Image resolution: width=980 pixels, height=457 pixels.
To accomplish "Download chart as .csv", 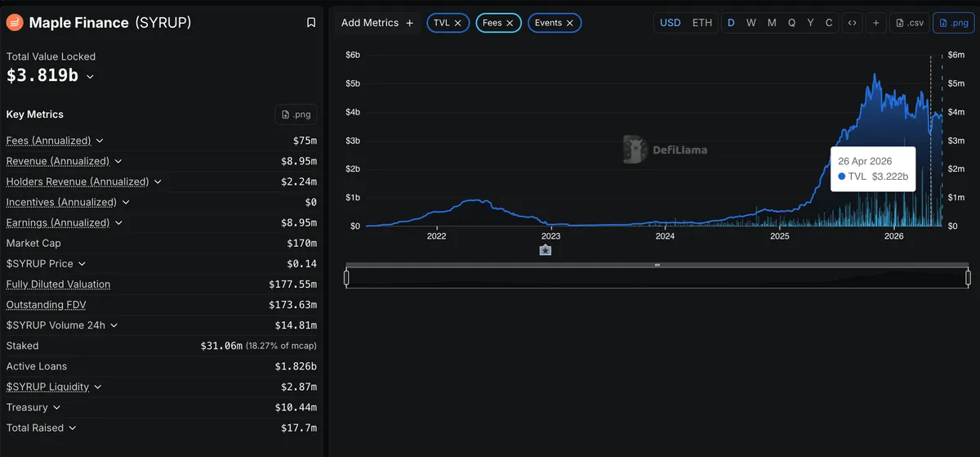I will coord(909,23).
